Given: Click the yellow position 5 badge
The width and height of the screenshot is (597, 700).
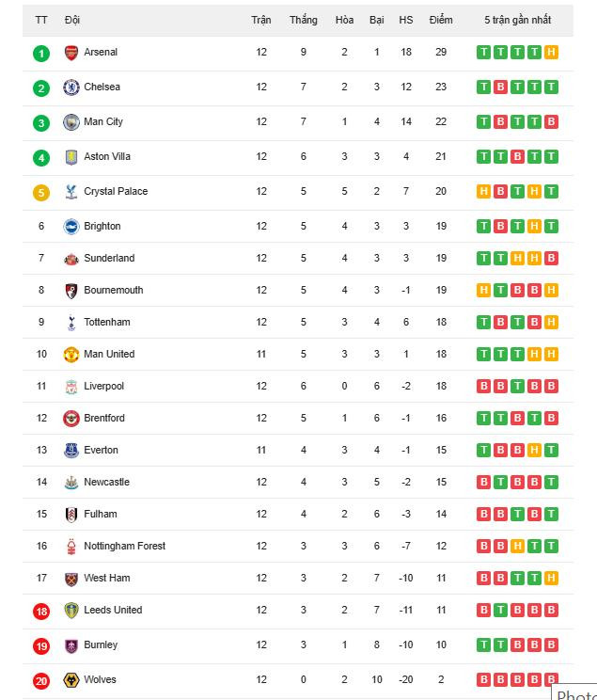Looking at the screenshot, I should tap(41, 193).
